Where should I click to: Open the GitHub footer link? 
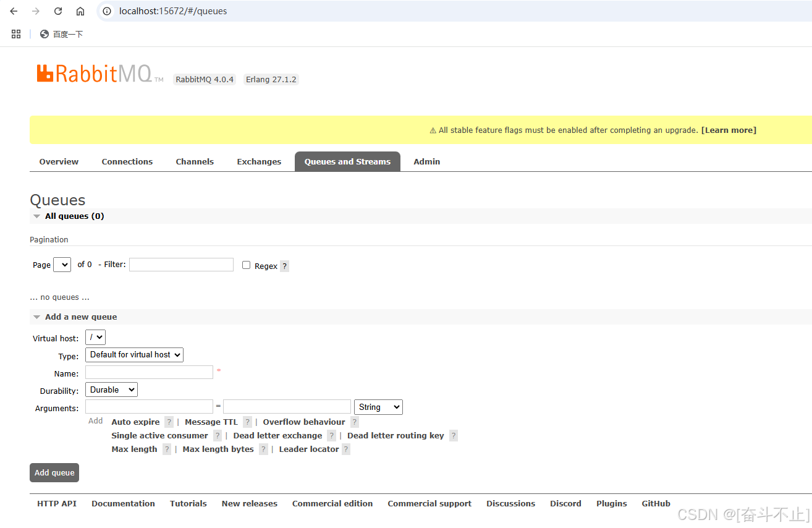tap(656, 504)
